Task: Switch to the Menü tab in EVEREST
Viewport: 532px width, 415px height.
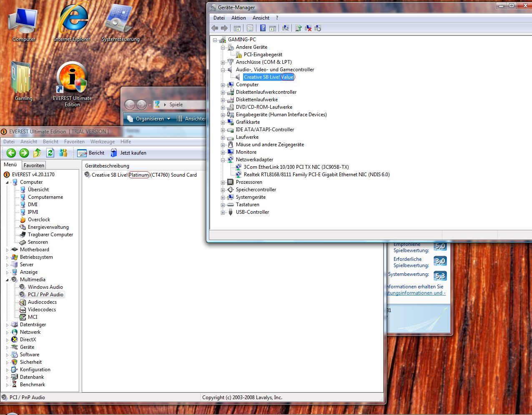Action: [x=10, y=165]
